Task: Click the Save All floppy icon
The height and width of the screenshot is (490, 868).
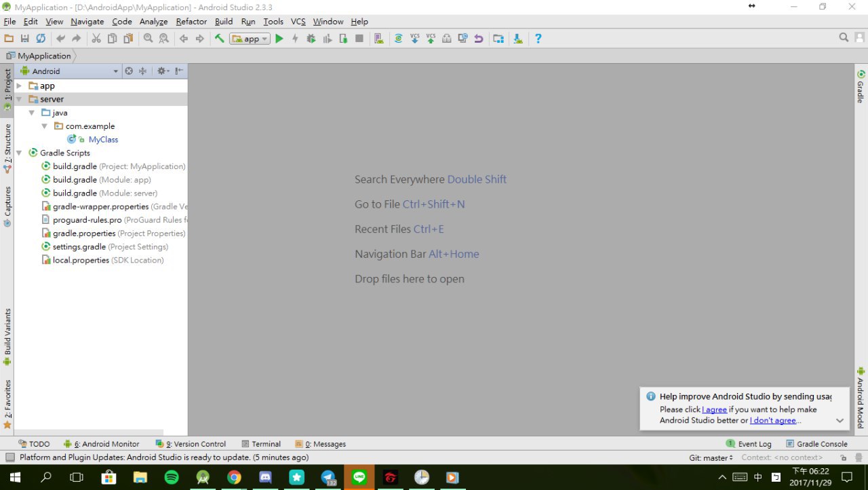Action: tap(25, 39)
